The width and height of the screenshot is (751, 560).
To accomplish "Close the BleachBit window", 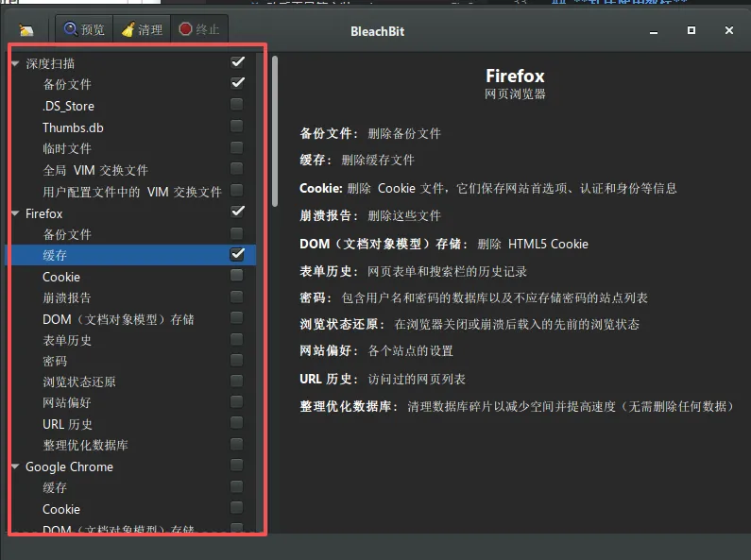I will tap(729, 30).
